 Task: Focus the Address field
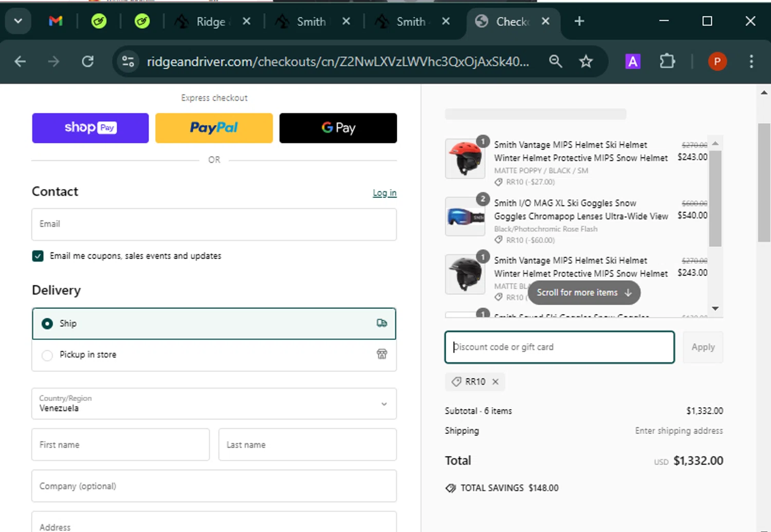[214, 522]
